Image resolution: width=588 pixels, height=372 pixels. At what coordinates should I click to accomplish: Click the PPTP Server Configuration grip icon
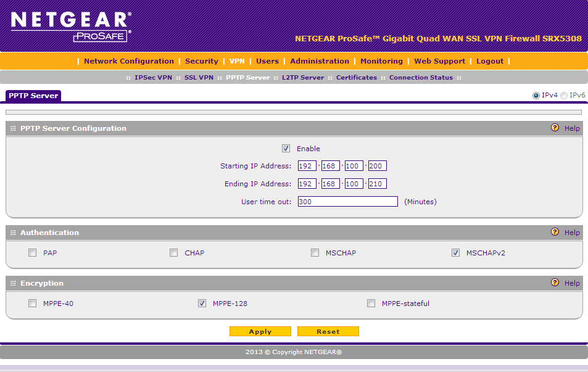[13, 128]
